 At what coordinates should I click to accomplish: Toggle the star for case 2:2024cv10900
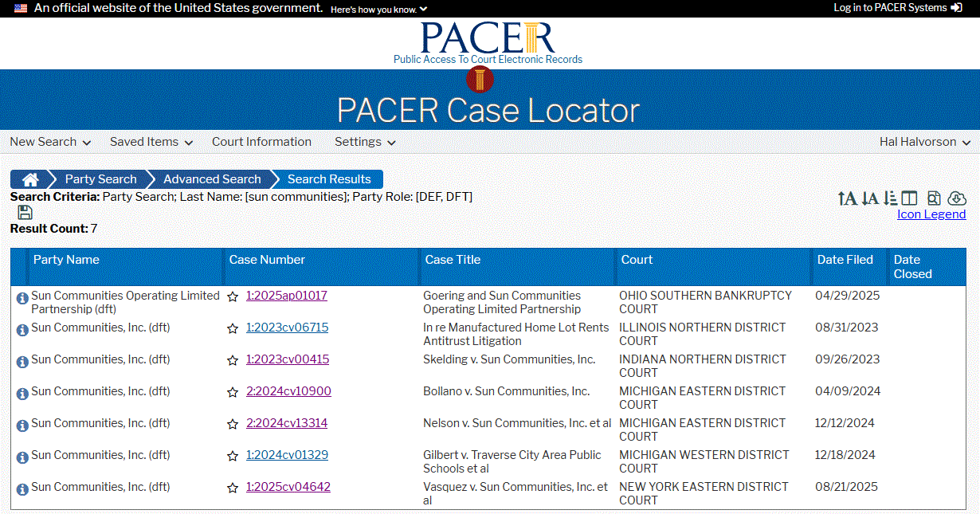233,392
